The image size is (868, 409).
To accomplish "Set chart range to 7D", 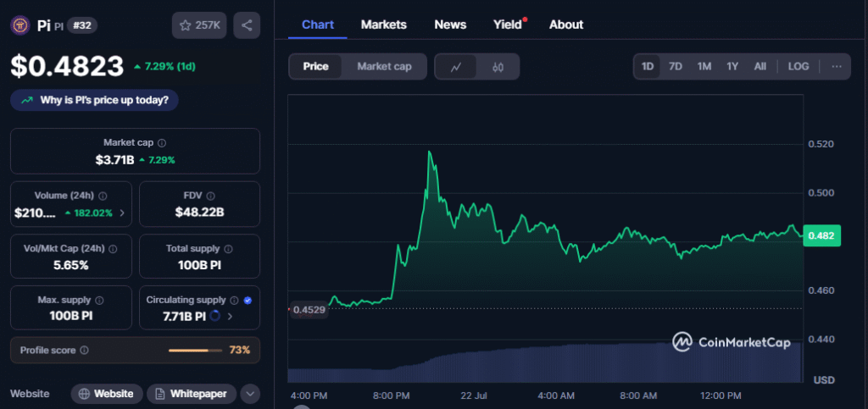I will coord(676,66).
